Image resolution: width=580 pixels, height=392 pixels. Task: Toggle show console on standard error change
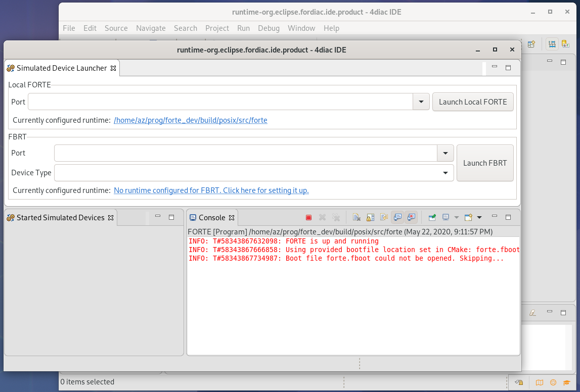click(411, 218)
